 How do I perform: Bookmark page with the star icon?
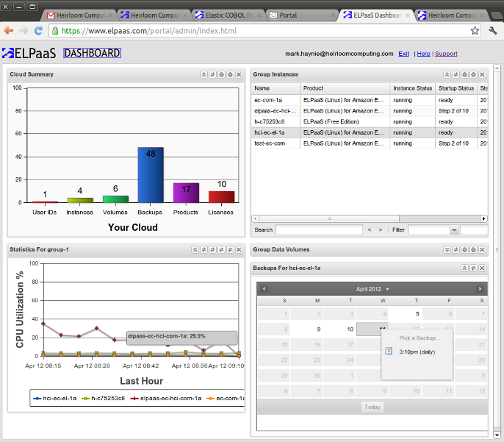point(475,31)
